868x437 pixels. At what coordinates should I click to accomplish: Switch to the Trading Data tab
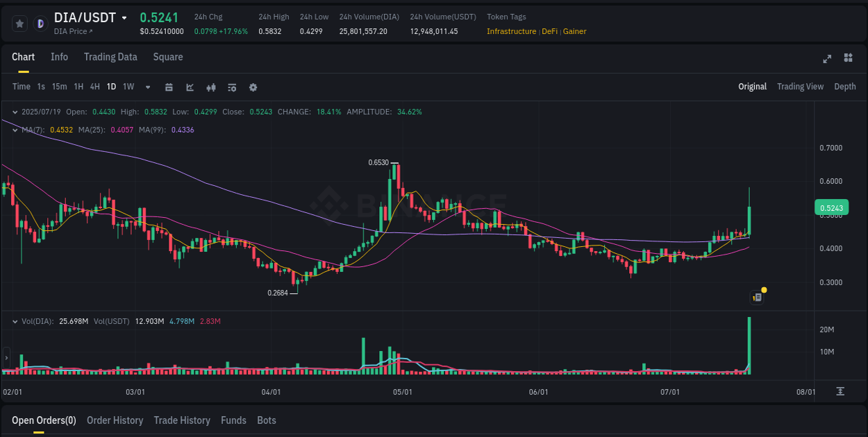(110, 57)
